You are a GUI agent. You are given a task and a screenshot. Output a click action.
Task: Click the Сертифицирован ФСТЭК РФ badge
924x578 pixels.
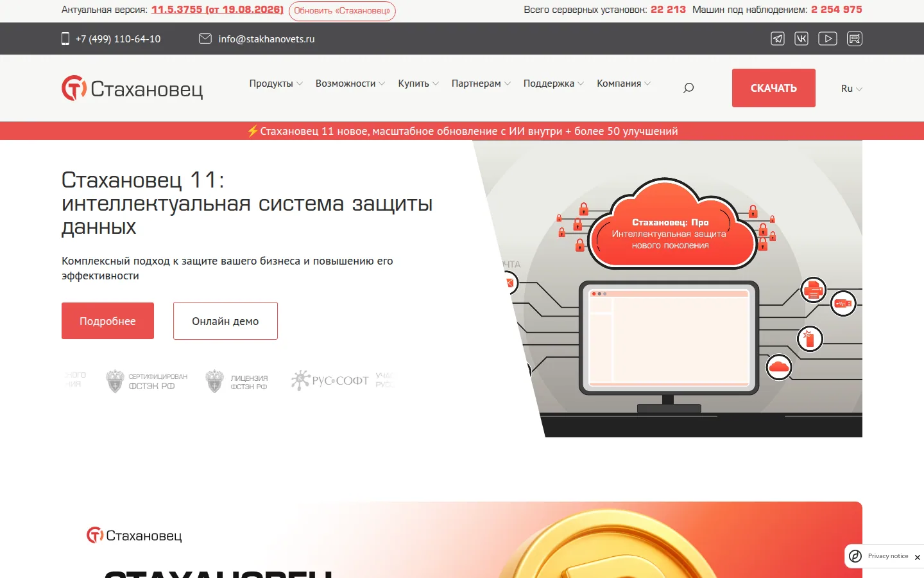pyautogui.click(x=147, y=381)
